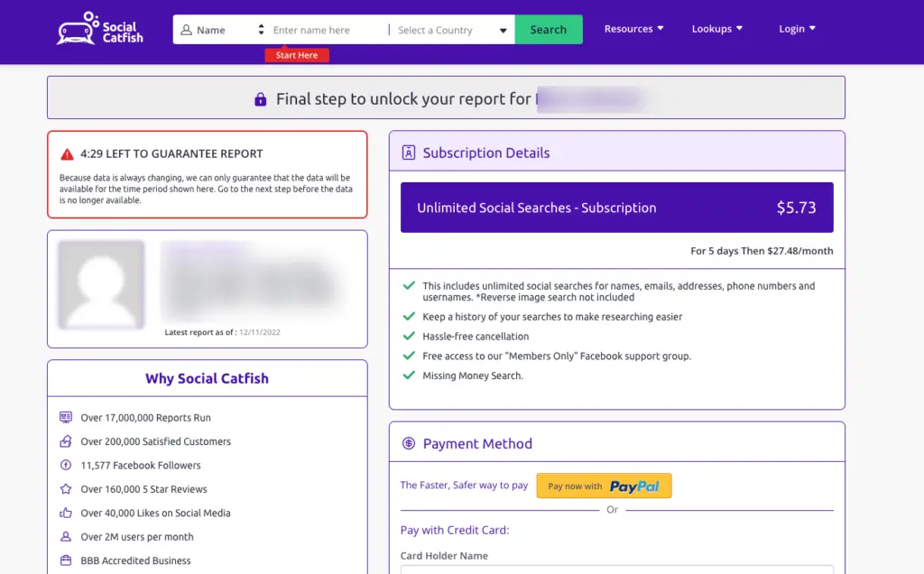This screenshot has width=924, height=574.
Task: Click the red Start Here tag
Action: coord(297,55)
